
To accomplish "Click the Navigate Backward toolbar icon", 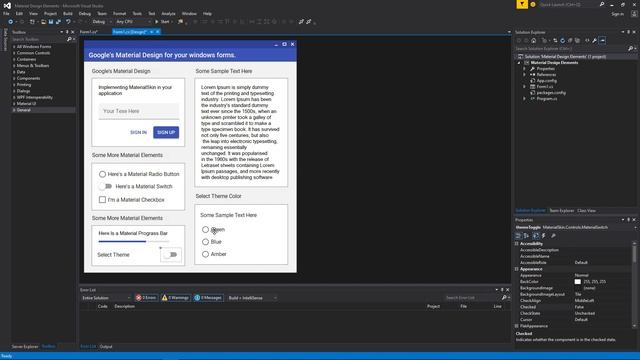I will point(11,22).
